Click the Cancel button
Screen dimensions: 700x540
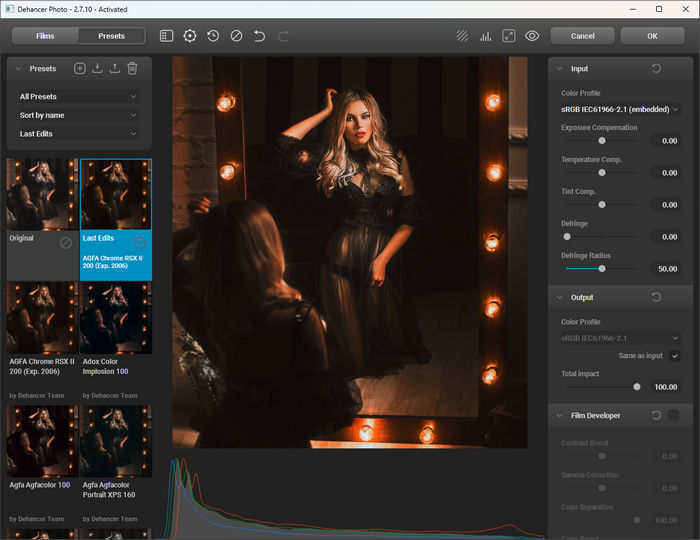click(582, 36)
